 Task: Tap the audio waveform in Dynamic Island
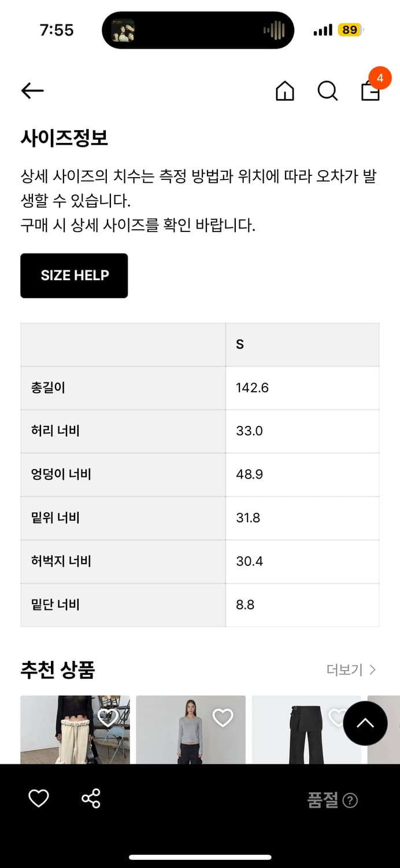[x=274, y=30]
